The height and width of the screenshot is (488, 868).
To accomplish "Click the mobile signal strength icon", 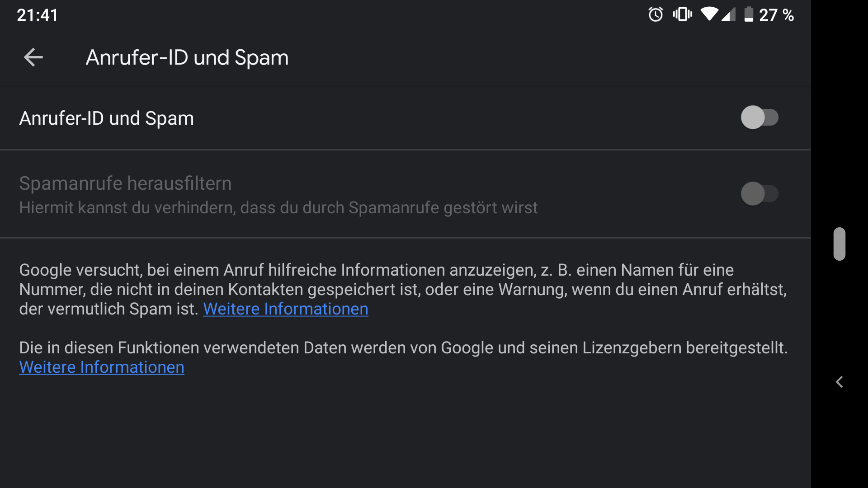I will (x=728, y=14).
